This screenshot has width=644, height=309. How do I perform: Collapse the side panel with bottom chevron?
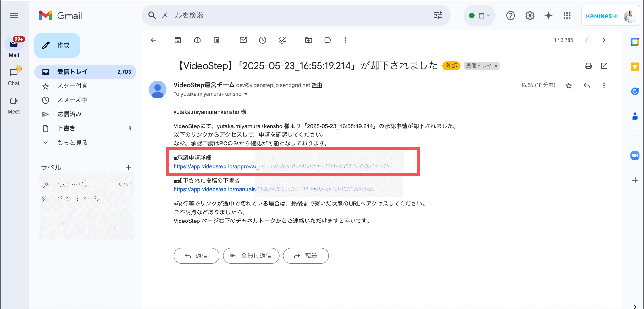click(x=635, y=306)
